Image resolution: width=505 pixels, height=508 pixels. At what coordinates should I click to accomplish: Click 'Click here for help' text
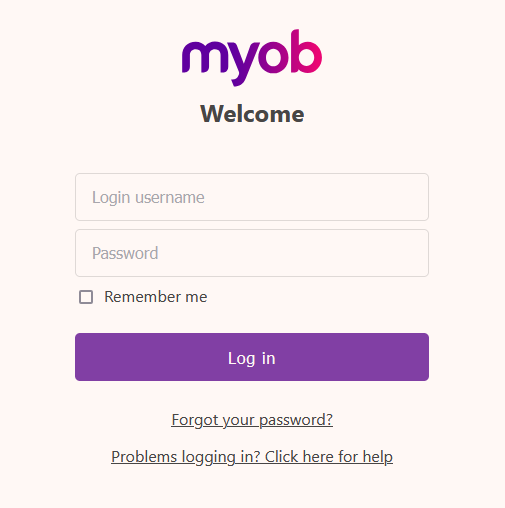tap(329, 457)
